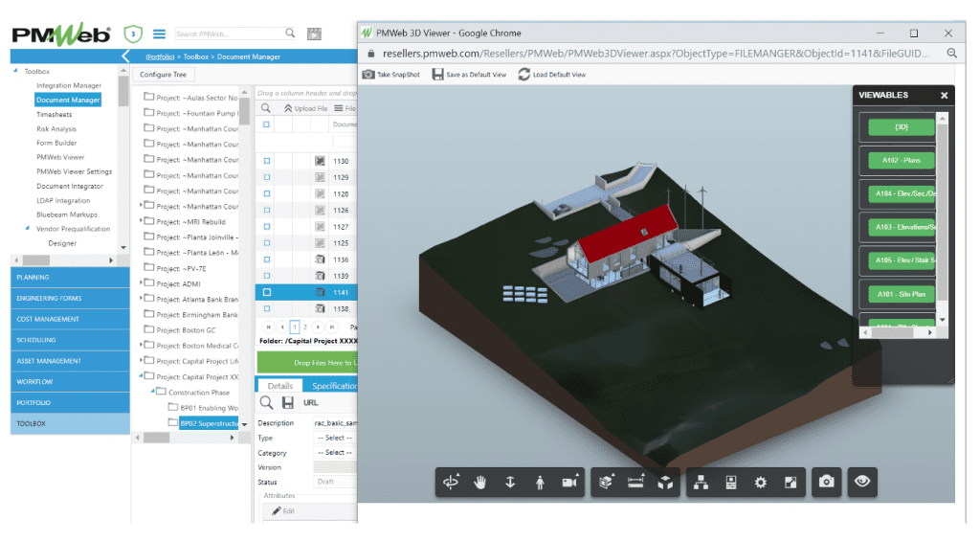Open viewer Settings gear
This screenshot has width=980, height=541.
[761, 483]
